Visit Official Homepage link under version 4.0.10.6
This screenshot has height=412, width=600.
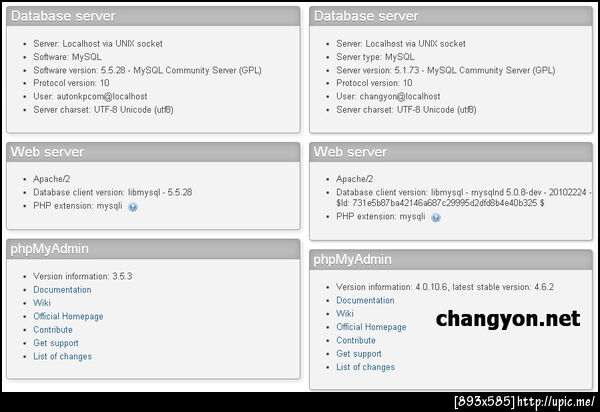point(371,327)
